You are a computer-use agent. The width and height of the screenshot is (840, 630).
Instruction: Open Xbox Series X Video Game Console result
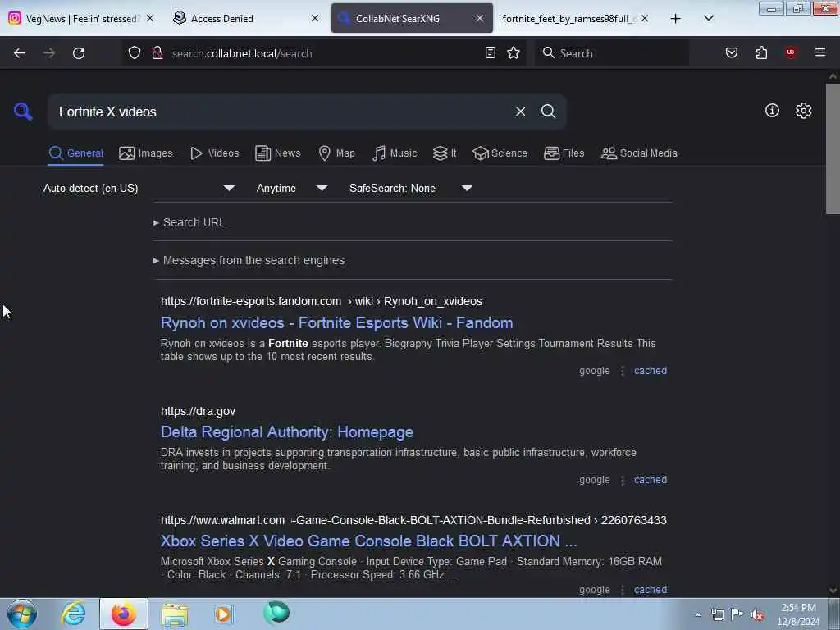(x=368, y=541)
